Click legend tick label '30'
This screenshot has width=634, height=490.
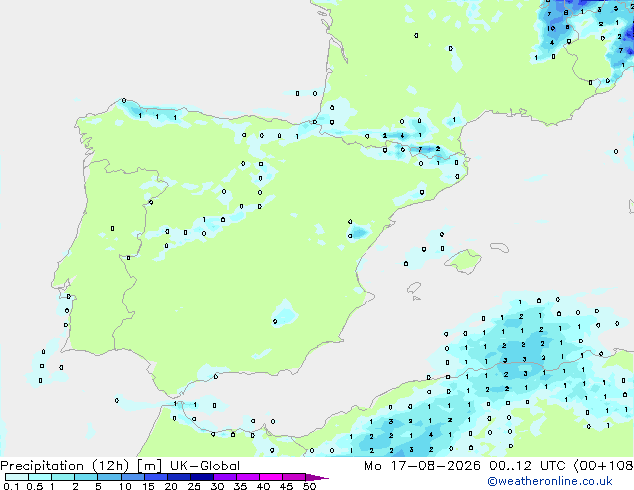217,486
